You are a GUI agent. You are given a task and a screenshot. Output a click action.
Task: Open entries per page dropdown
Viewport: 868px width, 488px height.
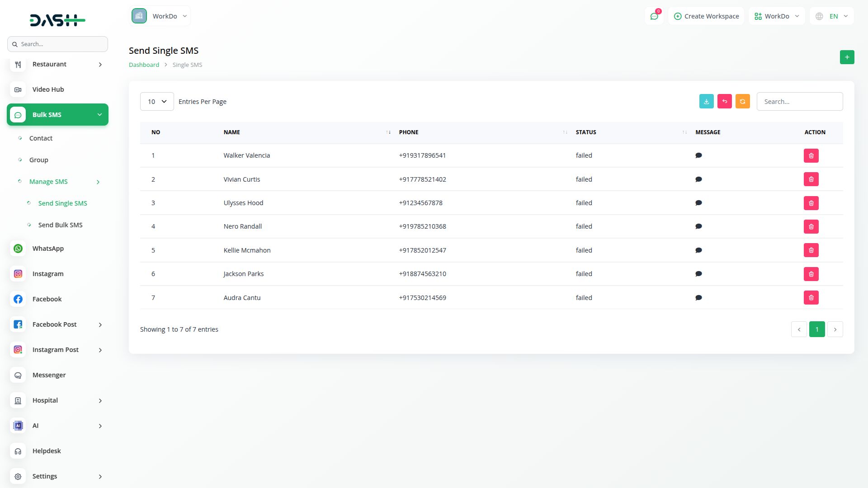pos(157,102)
